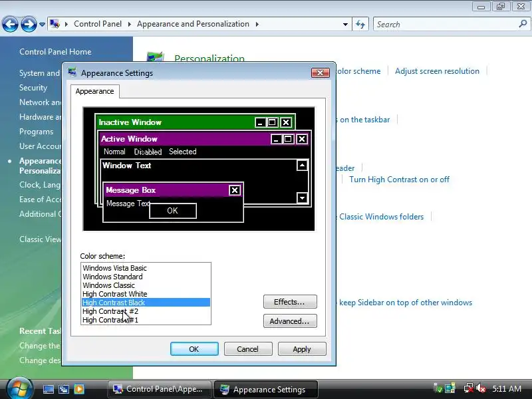The height and width of the screenshot is (399, 532).
Task: Switch to Control Panel taskbar button
Action: click(159, 389)
